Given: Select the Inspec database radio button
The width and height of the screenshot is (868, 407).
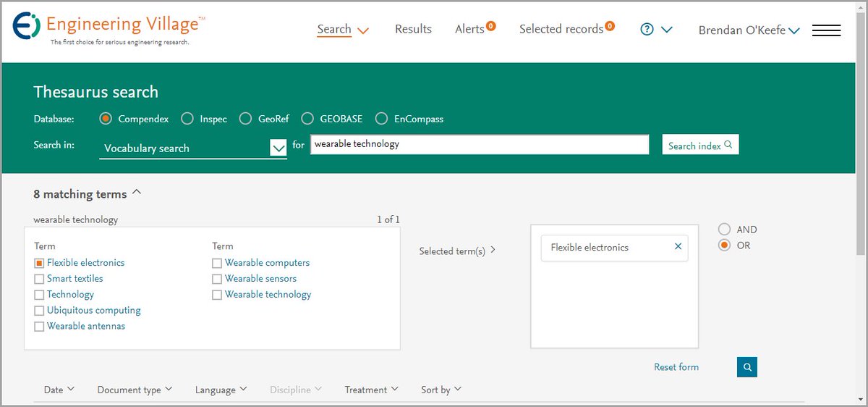Looking at the screenshot, I should point(187,118).
